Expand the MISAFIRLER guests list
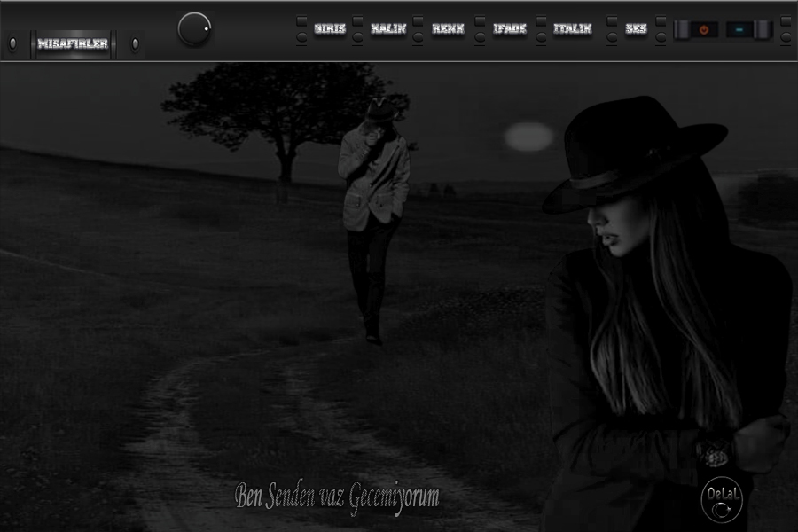 [73, 43]
